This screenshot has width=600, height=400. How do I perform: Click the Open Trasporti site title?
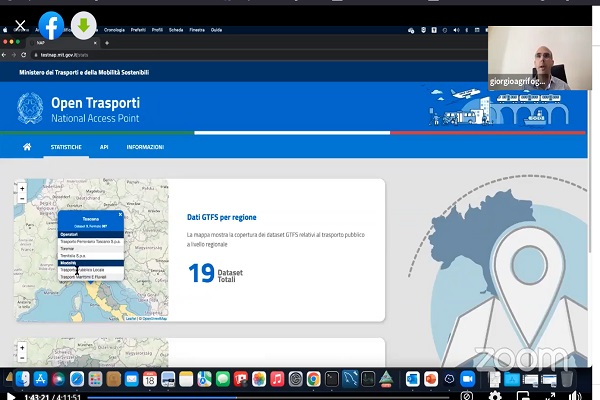[95, 103]
